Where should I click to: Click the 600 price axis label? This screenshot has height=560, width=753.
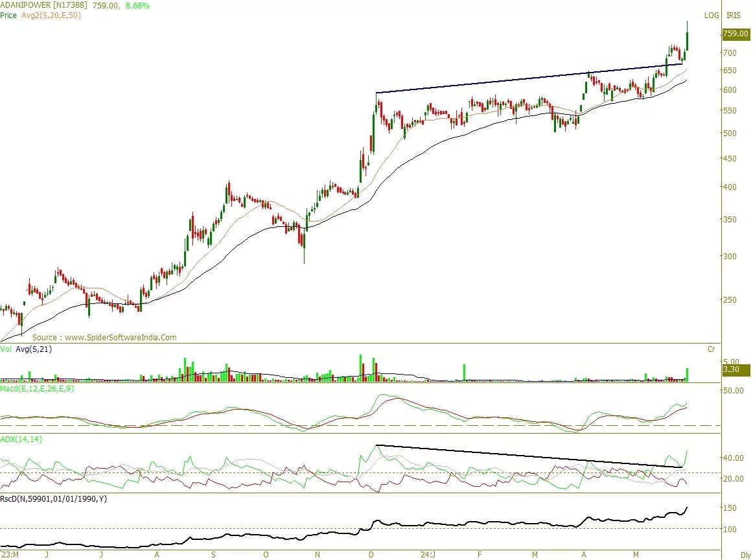pos(730,90)
